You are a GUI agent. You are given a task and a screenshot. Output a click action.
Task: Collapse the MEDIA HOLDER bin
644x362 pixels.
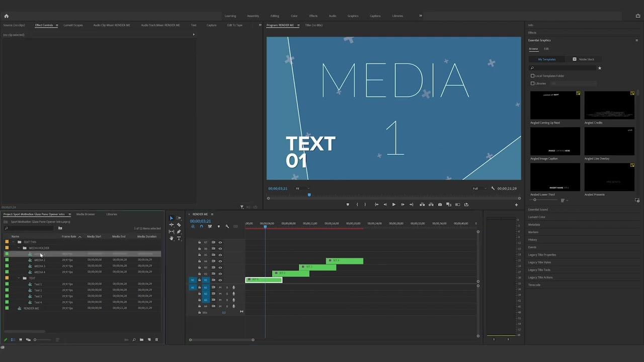19,248
